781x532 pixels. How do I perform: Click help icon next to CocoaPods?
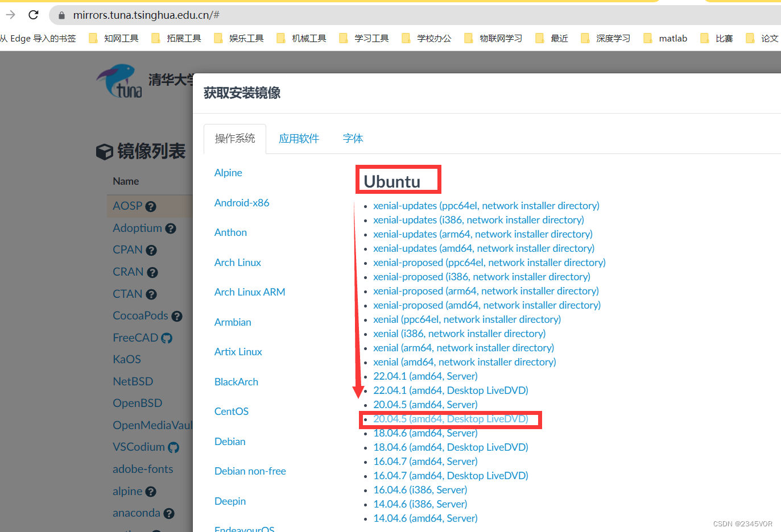pos(177,316)
